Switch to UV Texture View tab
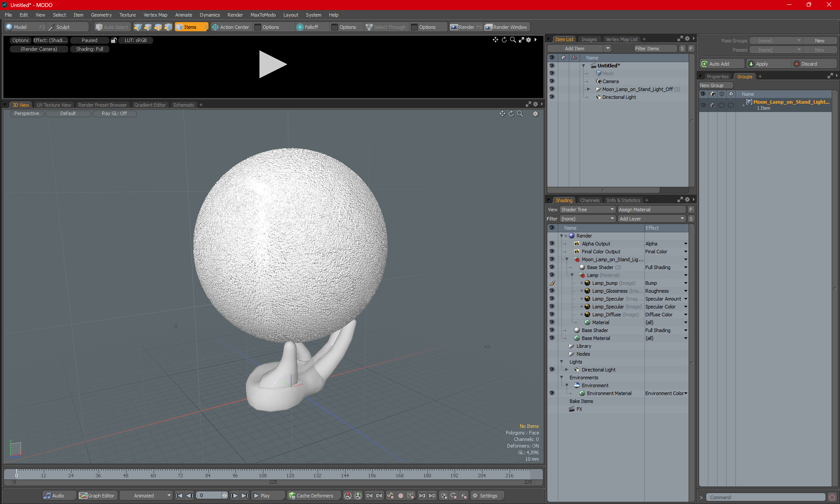The height and width of the screenshot is (504, 840). [53, 105]
